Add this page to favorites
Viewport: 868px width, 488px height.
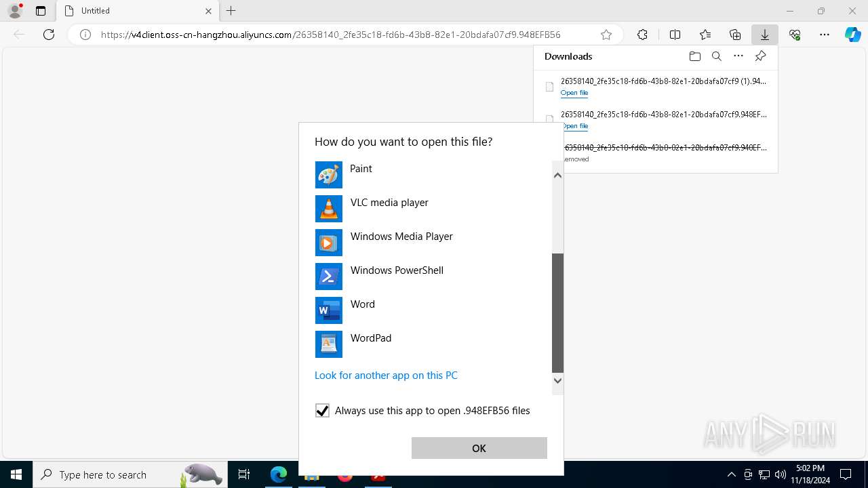click(606, 35)
